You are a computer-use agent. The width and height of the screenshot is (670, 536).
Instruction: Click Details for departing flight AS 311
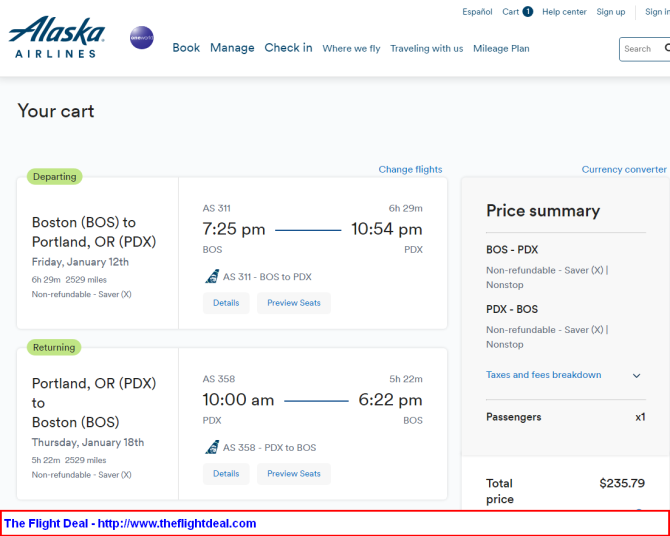pos(226,303)
